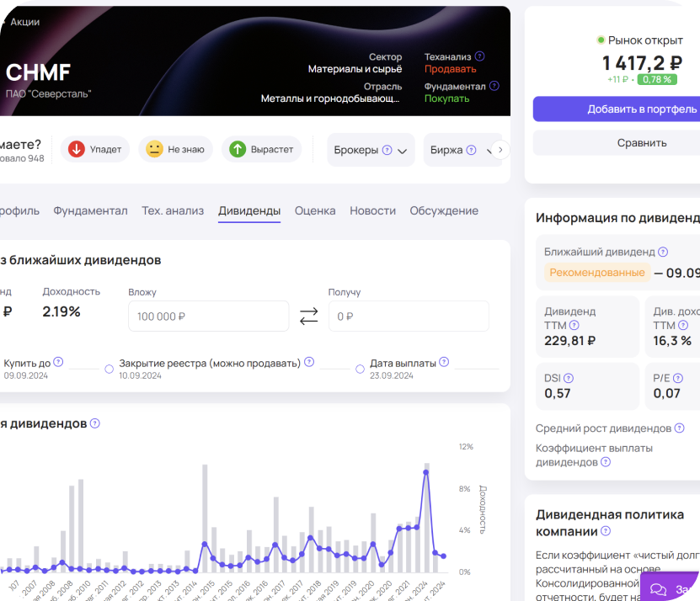Open the Новости tab
Screen dimensions: 700x601
coord(372,210)
